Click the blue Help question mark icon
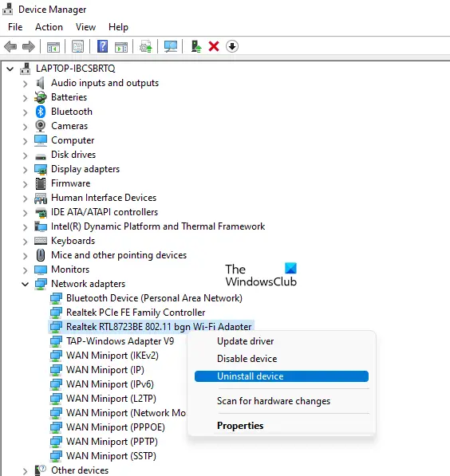The height and width of the screenshot is (476, 450). pyautogui.click(x=102, y=46)
